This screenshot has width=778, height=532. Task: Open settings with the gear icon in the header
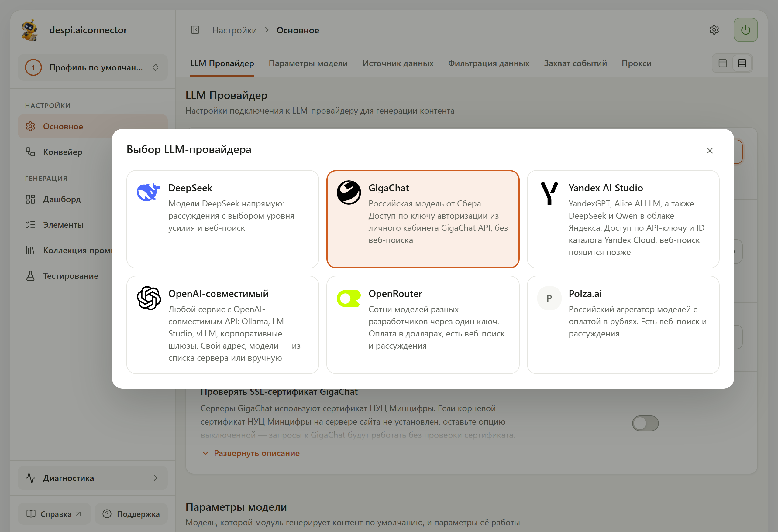click(714, 30)
